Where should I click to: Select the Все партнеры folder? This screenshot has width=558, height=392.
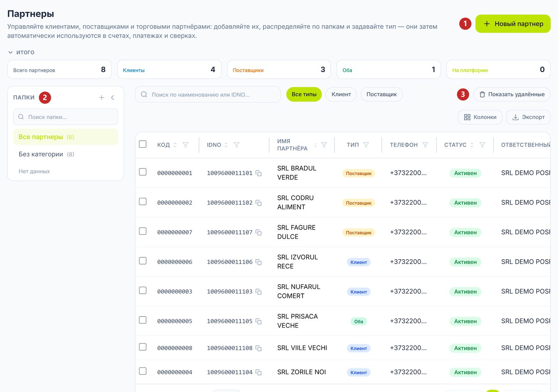click(65, 137)
